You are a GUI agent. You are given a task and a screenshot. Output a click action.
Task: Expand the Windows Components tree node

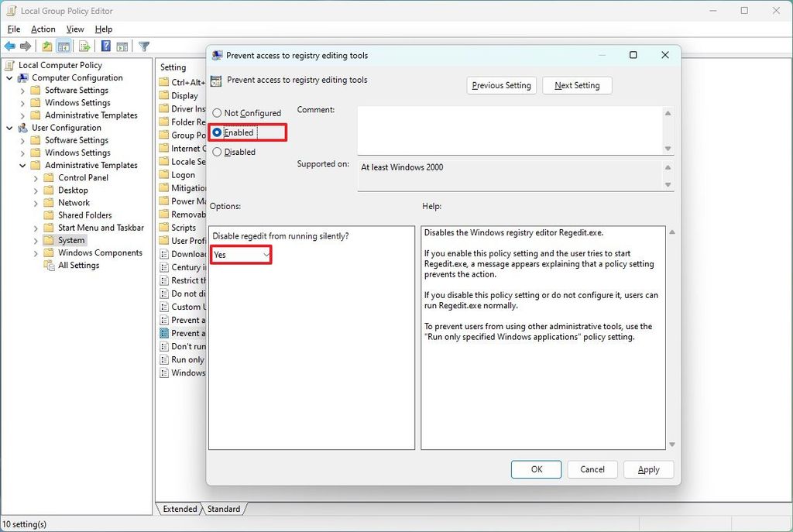pyautogui.click(x=34, y=252)
